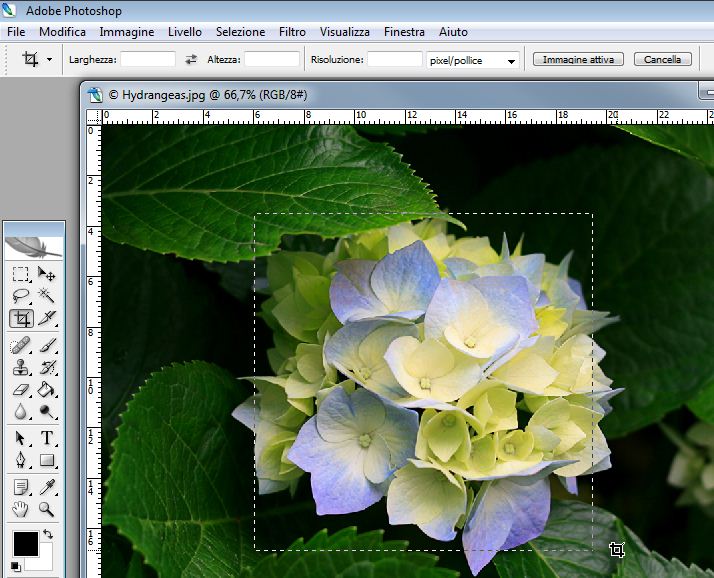The height and width of the screenshot is (578, 714).
Task: Swap Larghezza and Altezza values
Action: coord(191,59)
